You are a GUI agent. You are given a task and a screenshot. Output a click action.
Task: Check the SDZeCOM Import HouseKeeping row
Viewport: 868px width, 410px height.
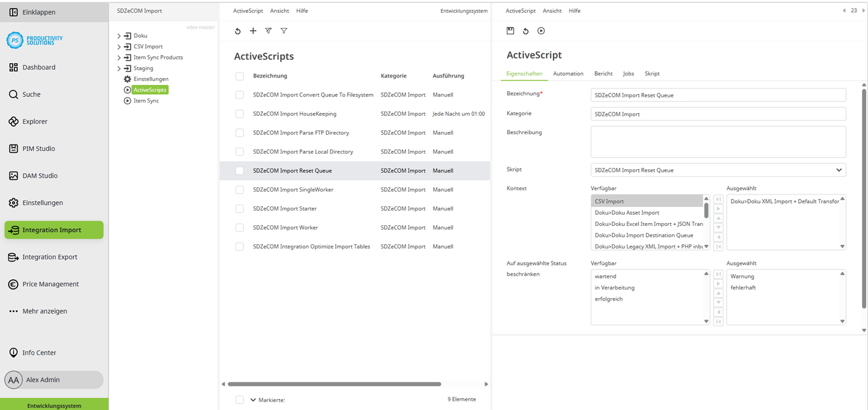239,114
